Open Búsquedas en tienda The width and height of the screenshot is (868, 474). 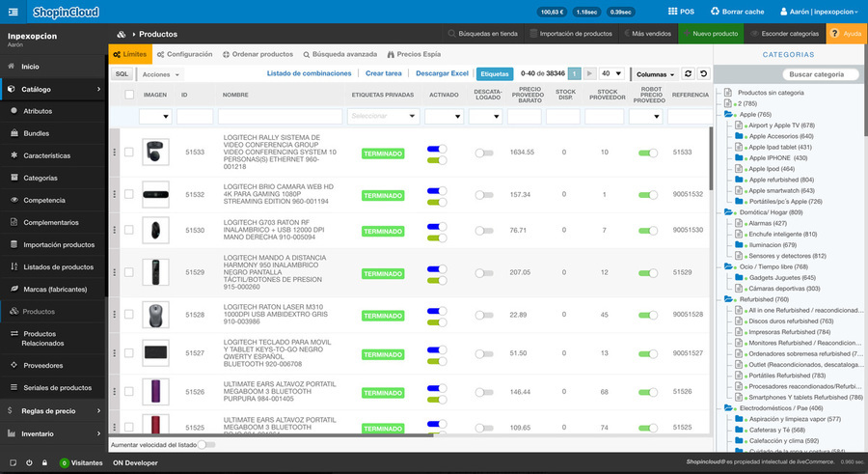point(483,34)
